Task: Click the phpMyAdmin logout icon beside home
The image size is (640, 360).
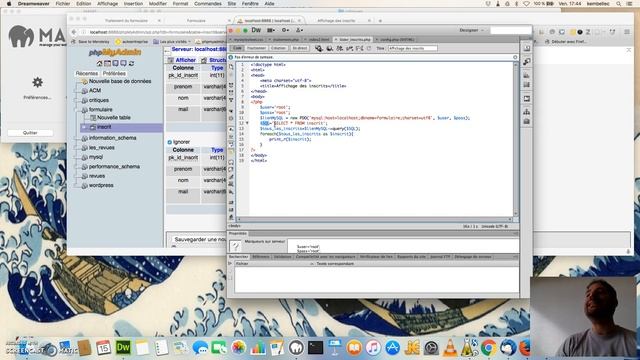Action: (107, 64)
